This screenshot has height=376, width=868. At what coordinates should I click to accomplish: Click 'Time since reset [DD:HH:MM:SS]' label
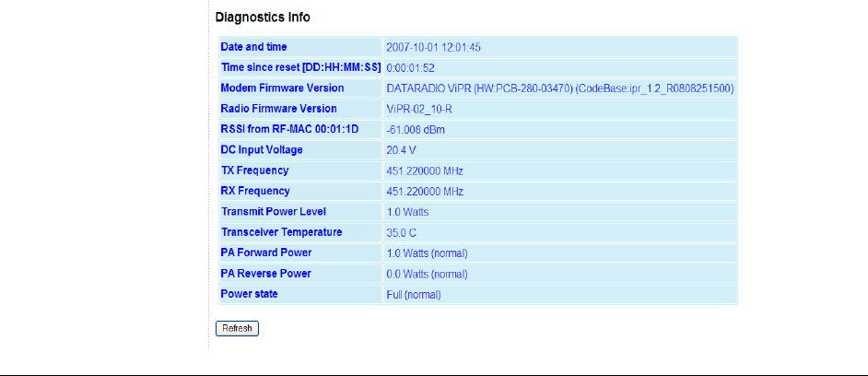pyautogui.click(x=300, y=67)
